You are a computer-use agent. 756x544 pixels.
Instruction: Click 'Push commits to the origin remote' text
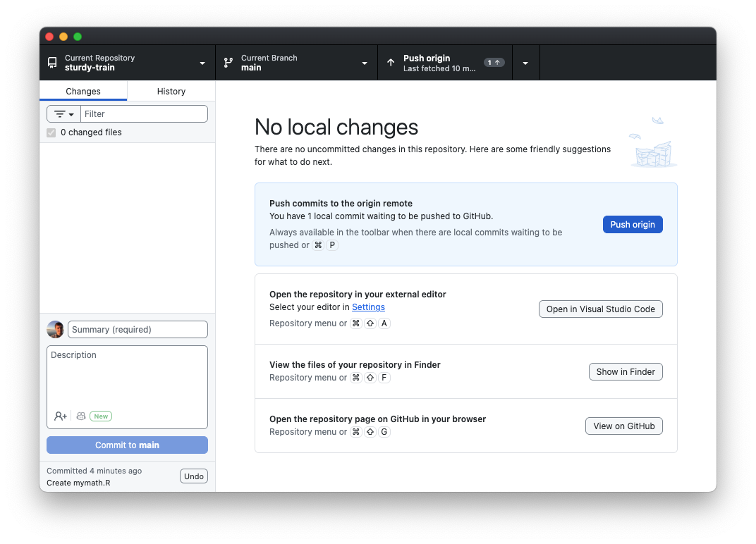(341, 204)
